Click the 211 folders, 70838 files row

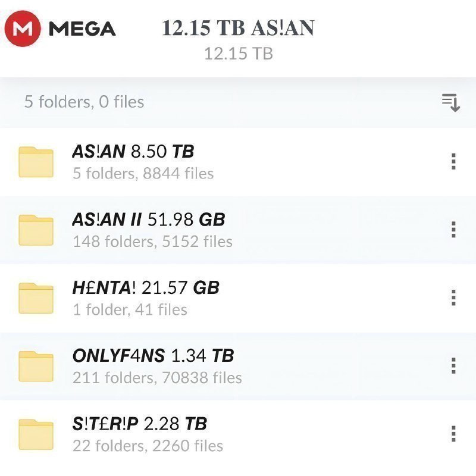pyautogui.click(x=238, y=366)
